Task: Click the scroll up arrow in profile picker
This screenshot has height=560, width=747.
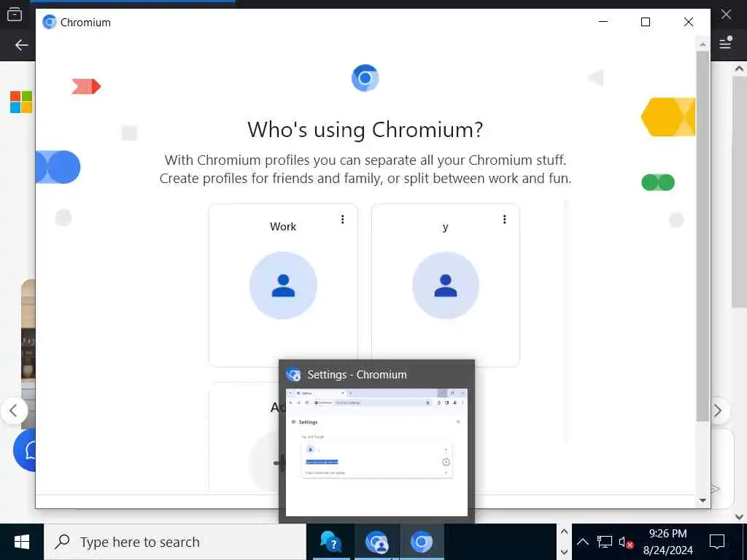Action: [x=703, y=44]
